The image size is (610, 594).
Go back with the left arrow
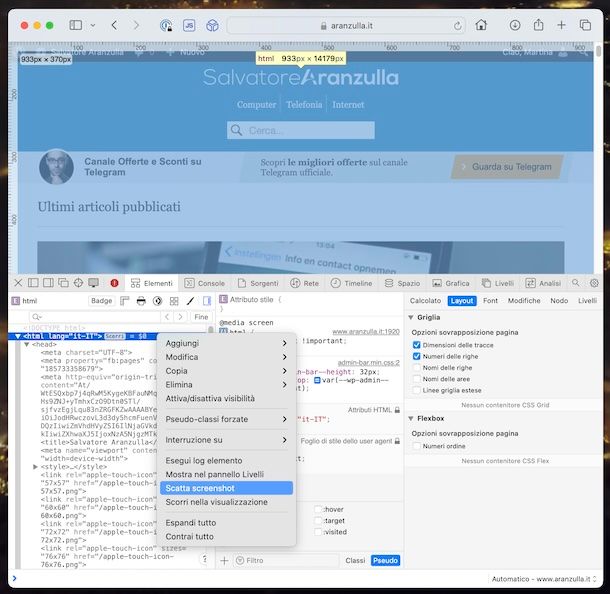114,25
